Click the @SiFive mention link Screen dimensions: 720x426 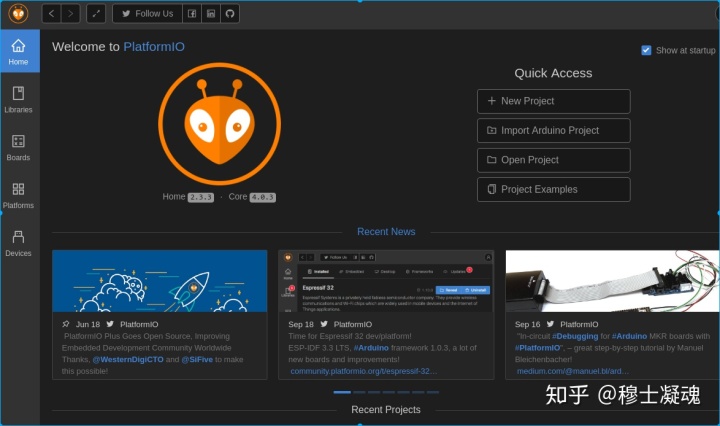point(197,359)
